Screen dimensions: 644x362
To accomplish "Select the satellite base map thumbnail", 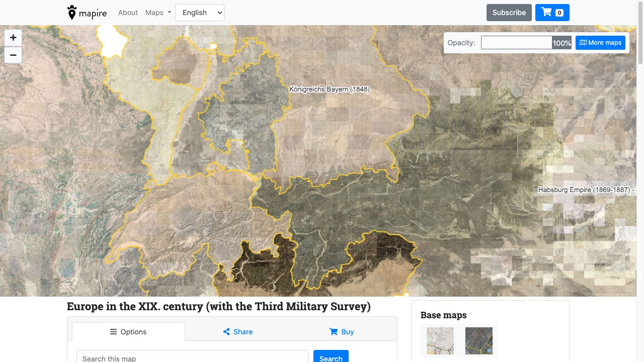I will (478, 341).
